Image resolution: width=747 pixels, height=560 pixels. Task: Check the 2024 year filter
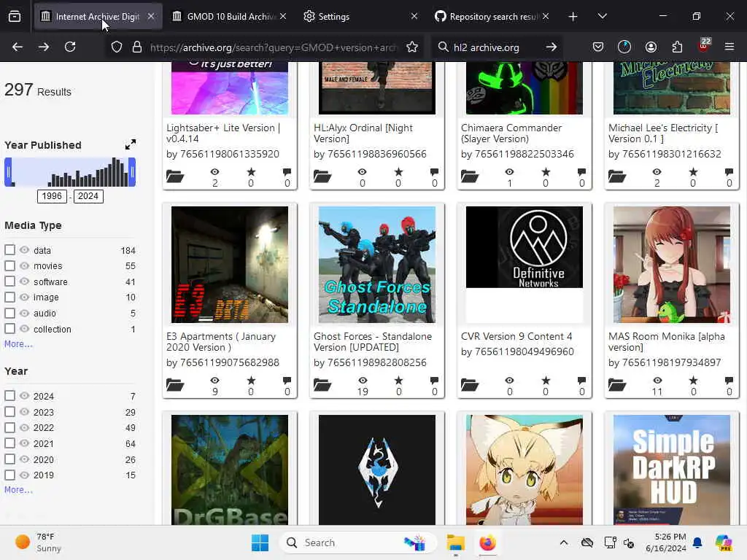[9, 396]
